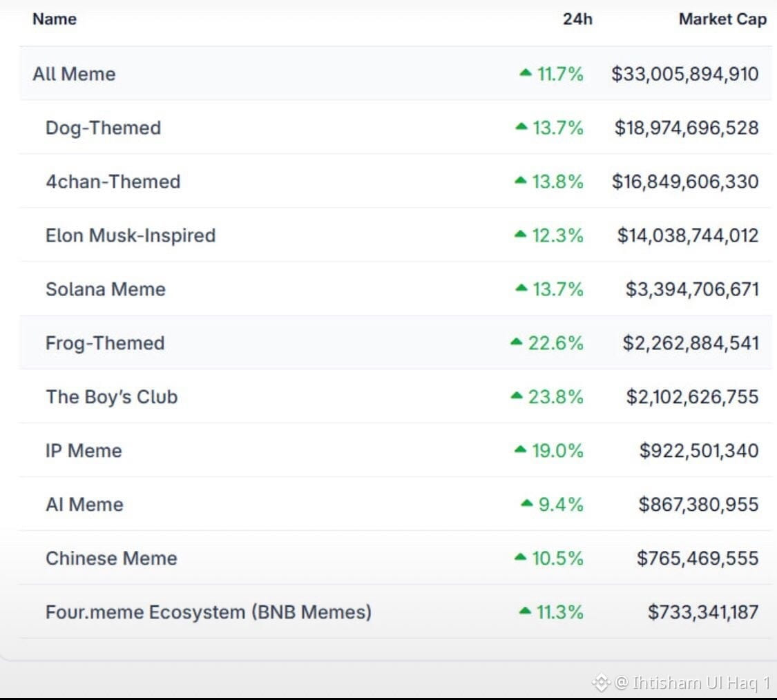Open the Chinese Meme category

(x=111, y=558)
